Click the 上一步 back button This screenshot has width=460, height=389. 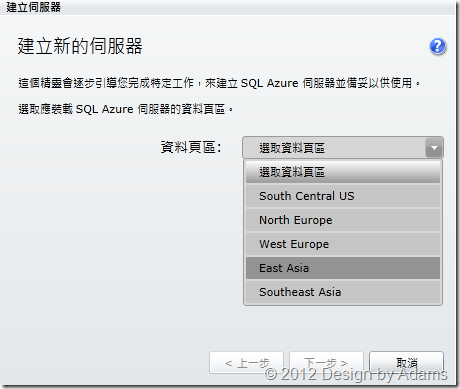point(246,363)
